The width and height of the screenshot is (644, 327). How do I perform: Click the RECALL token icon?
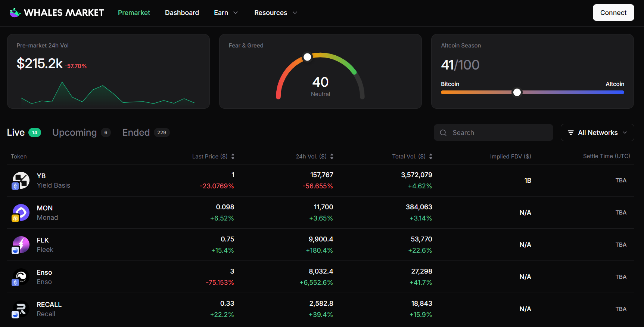(x=21, y=309)
